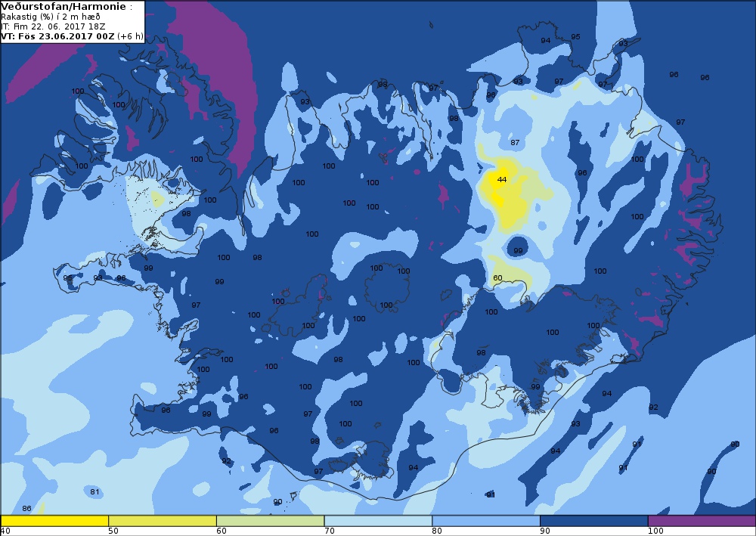
Task: Click the pale blue 70–80 legend swatch
Action: click(x=379, y=521)
